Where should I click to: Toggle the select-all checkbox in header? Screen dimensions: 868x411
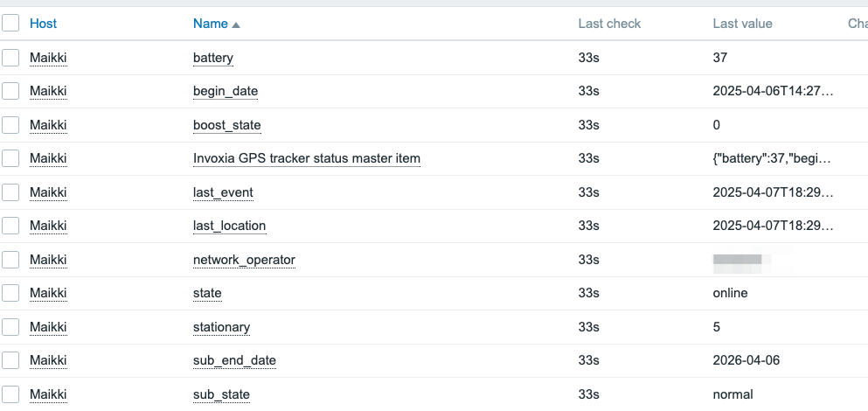(10, 24)
